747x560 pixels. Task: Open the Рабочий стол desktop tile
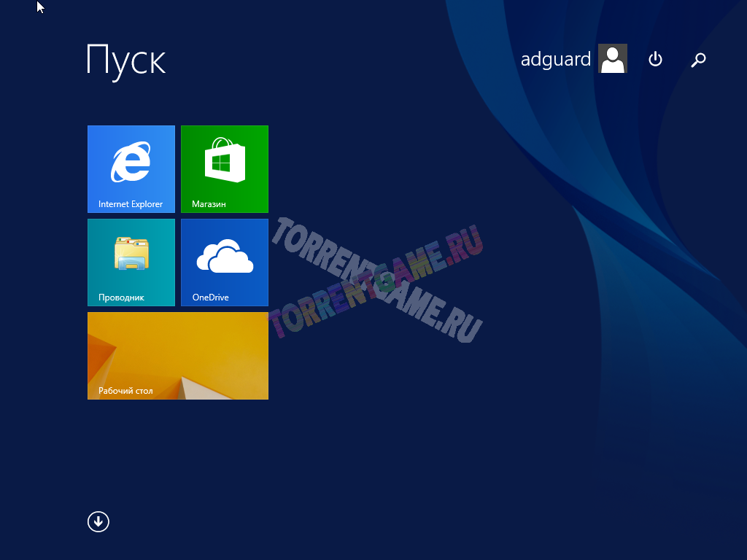pos(178,356)
